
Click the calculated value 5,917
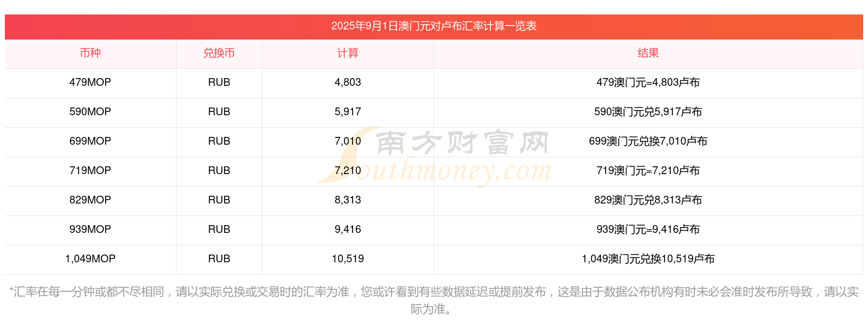coord(348,112)
